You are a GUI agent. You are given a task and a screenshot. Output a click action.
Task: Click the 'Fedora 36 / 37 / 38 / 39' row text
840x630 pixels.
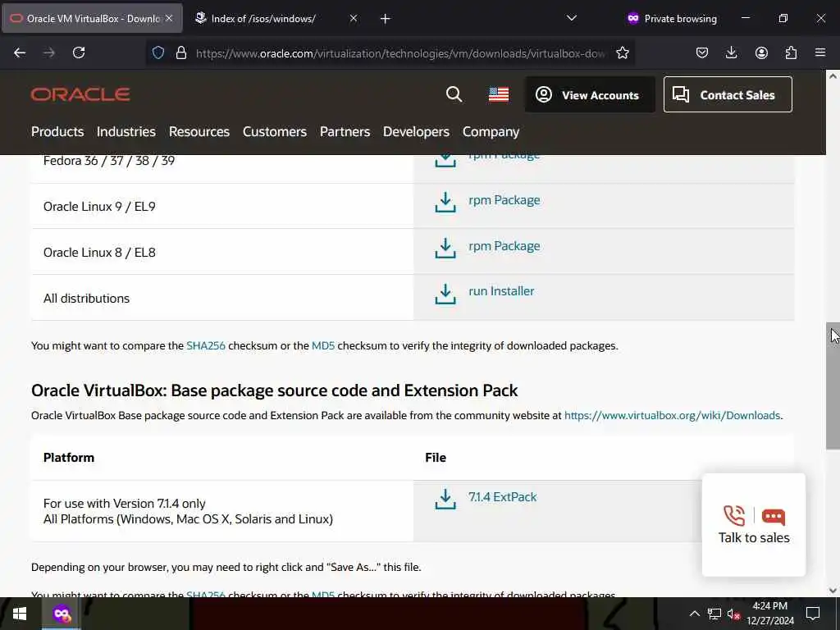pos(109,161)
